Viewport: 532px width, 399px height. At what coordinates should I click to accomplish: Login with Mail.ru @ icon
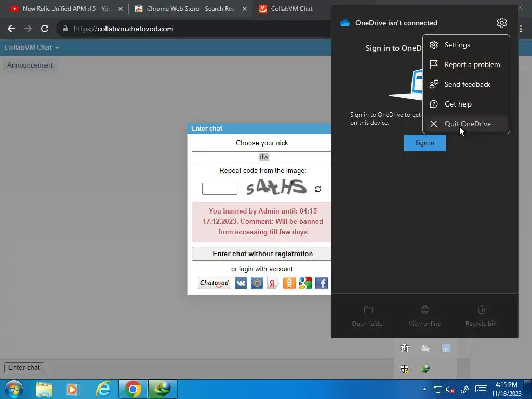[x=257, y=283]
